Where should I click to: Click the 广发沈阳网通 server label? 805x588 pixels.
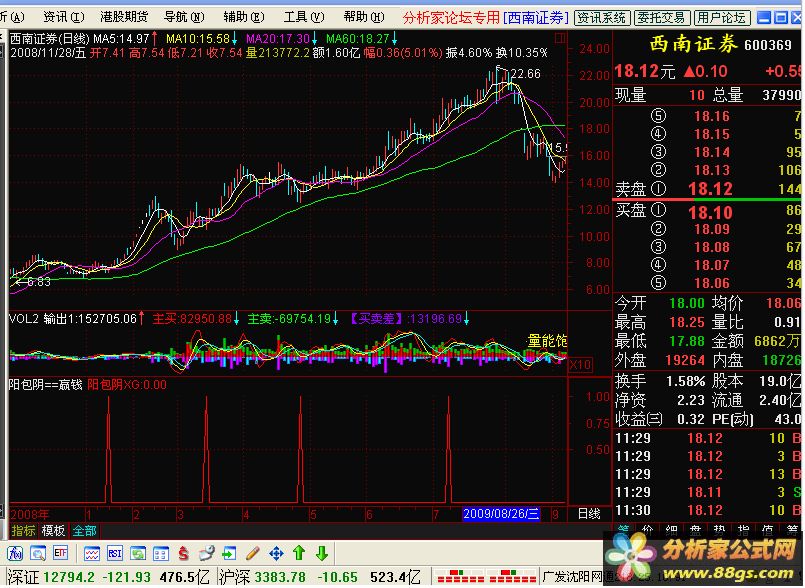click(579, 577)
